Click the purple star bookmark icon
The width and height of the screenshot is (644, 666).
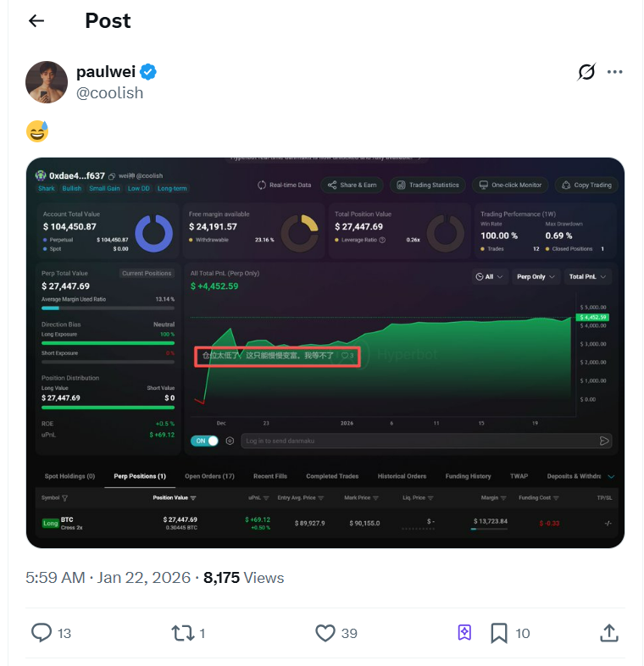point(464,632)
